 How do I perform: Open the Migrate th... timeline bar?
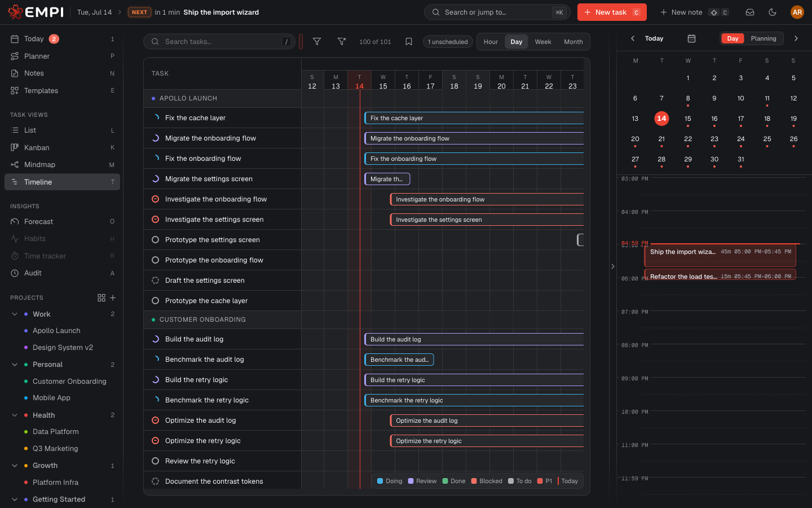pyautogui.click(x=387, y=179)
